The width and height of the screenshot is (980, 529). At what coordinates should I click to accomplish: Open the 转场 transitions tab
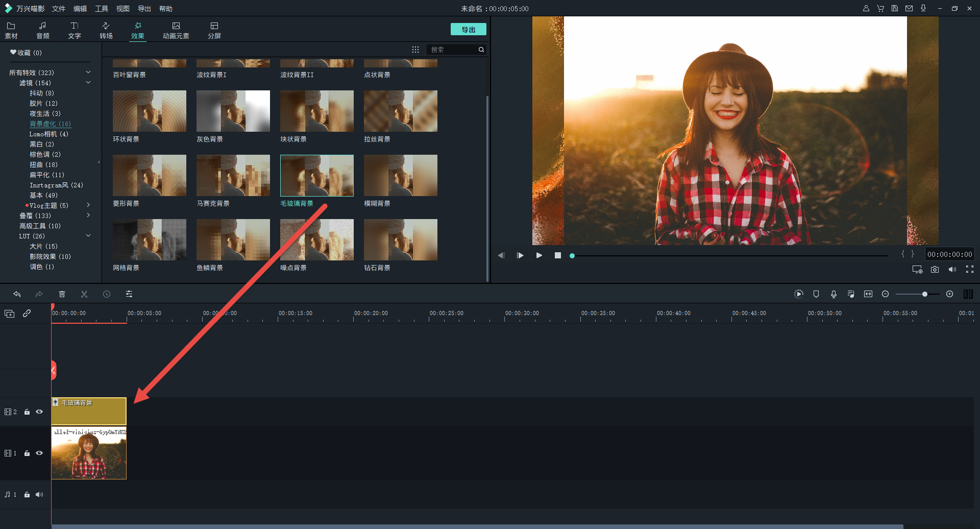106,30
